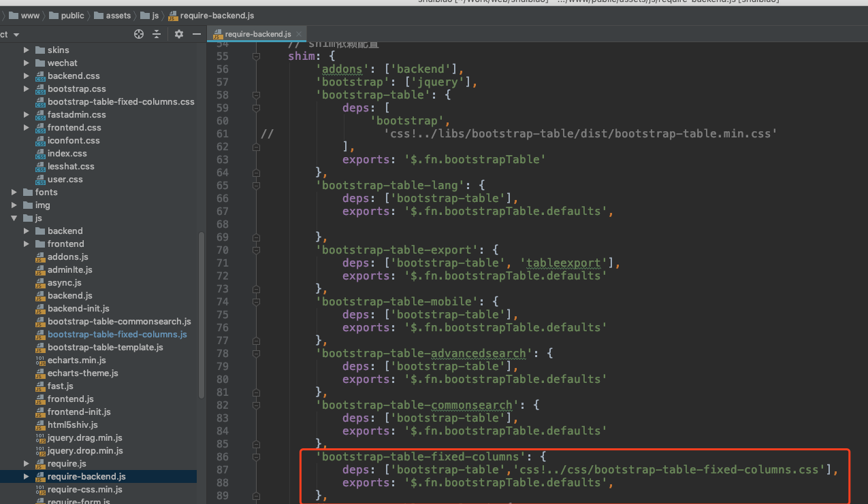Hide the project panel with minimize icon
This screenshot has height=504, width=868.
[197, 34]
